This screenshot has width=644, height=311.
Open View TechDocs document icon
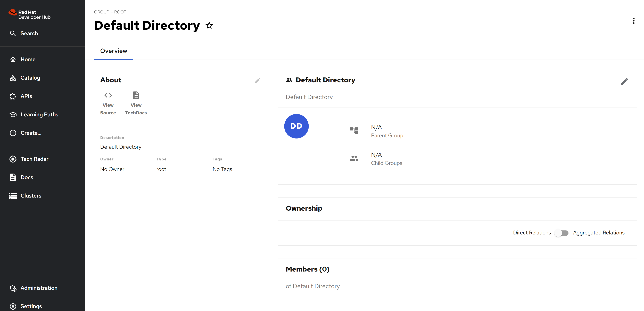point(136,95)
